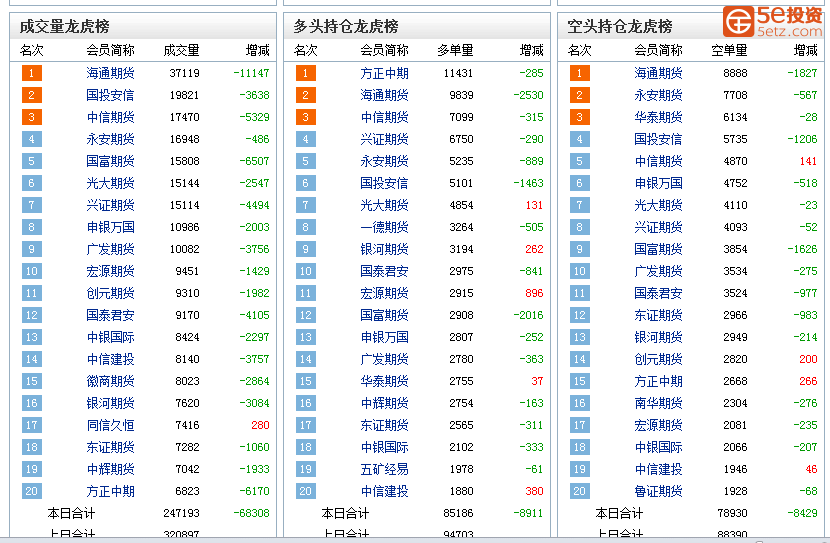This screenshot has width=830, height=543.
Task: Open 中银国际 in 空头持仓龙虎榜 table
Action: click(658, 447)
